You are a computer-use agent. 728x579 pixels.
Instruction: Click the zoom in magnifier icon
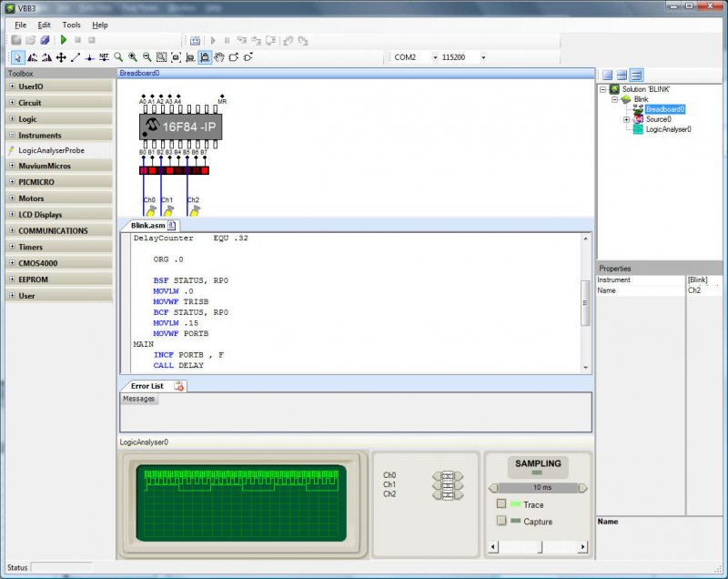pos(133,57)
